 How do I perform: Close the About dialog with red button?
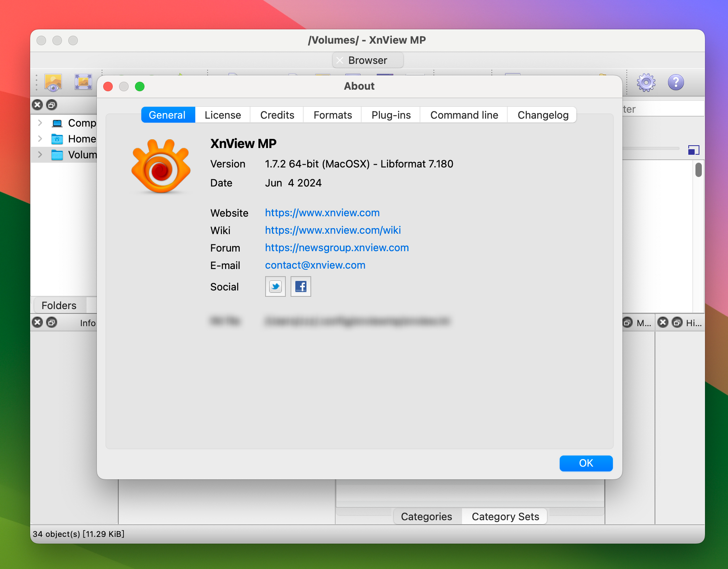(108, 87)
